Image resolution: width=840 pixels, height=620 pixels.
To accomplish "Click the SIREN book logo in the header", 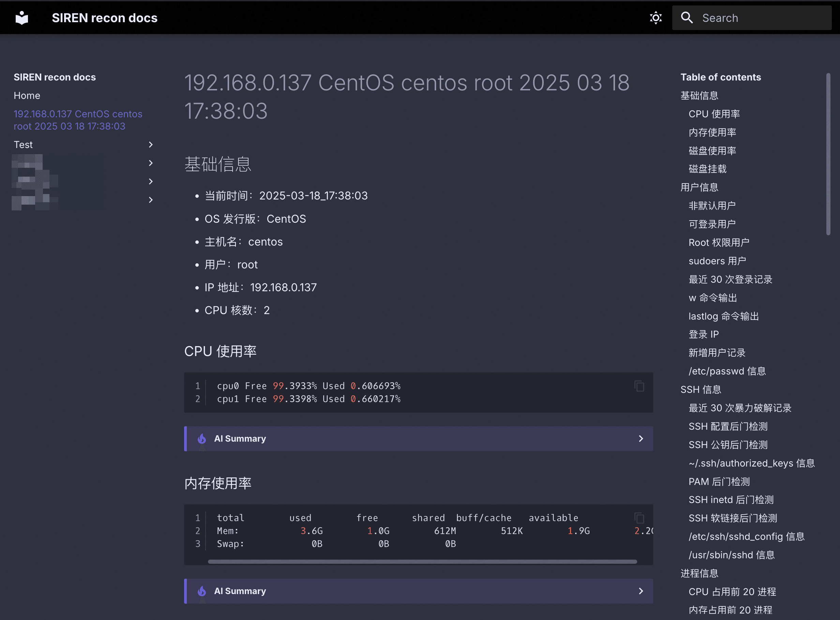I will [21, 17].
